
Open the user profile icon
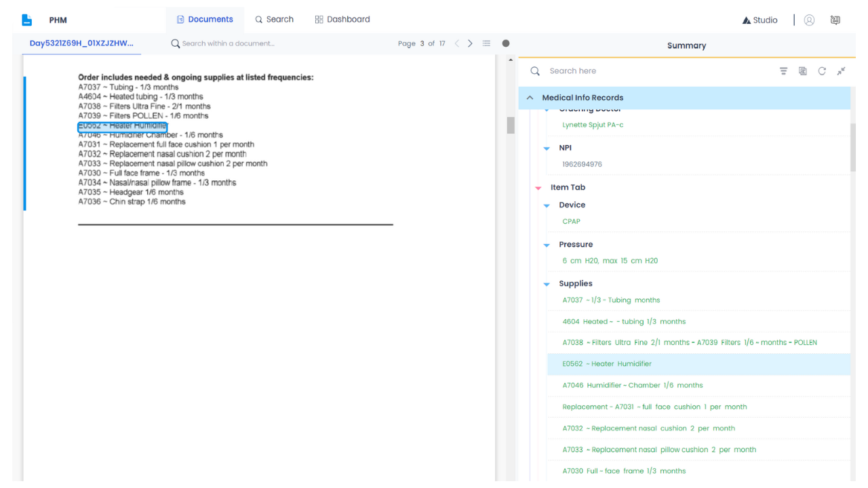pos(809,20)
